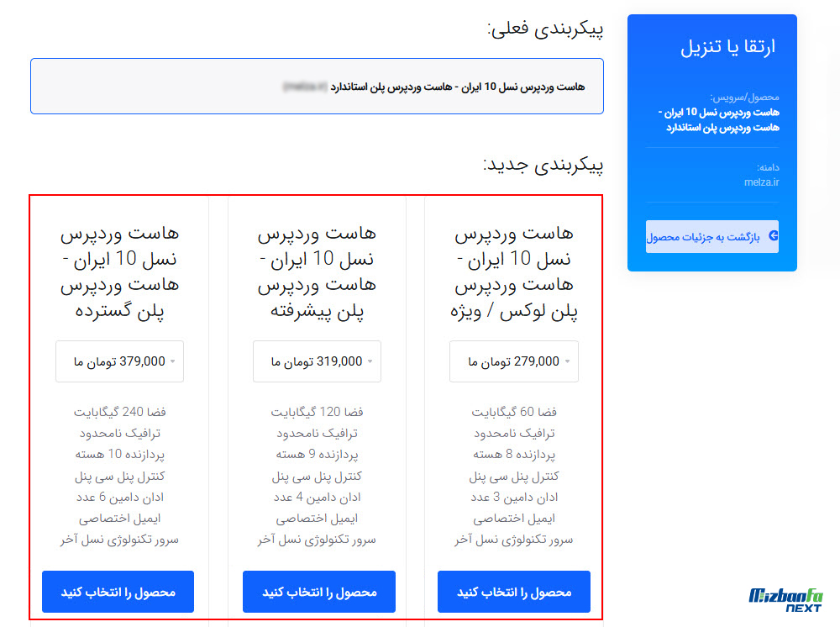Select product button under پلن لوکس / ویژه
Image resolution: width=840 pixels, height=627 pixels.
514,592
